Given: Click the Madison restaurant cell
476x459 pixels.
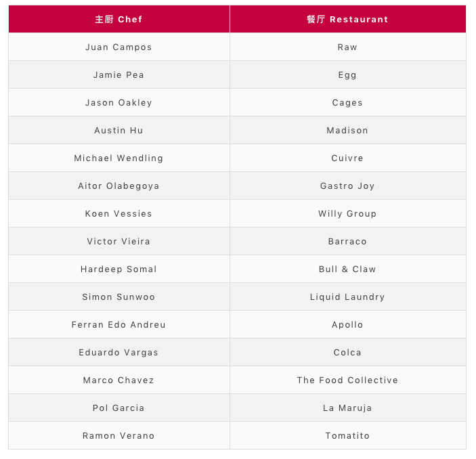Looking at the screenshot, I should click(x=348, y=130).
